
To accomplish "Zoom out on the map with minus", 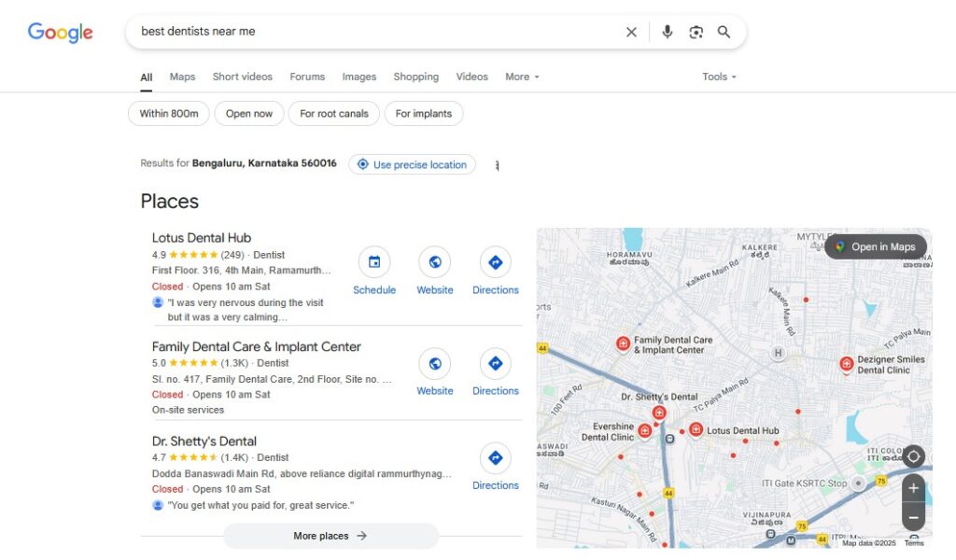I will point(913,517).
